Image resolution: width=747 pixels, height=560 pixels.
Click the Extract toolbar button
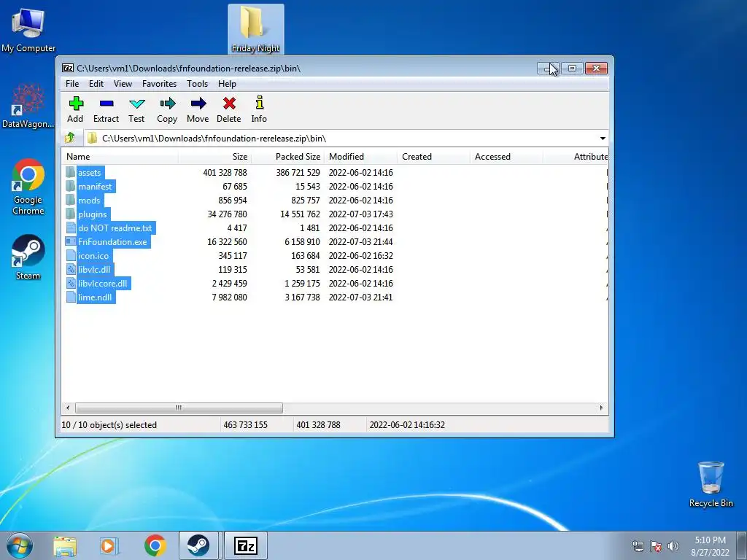(x=106, y=109)
